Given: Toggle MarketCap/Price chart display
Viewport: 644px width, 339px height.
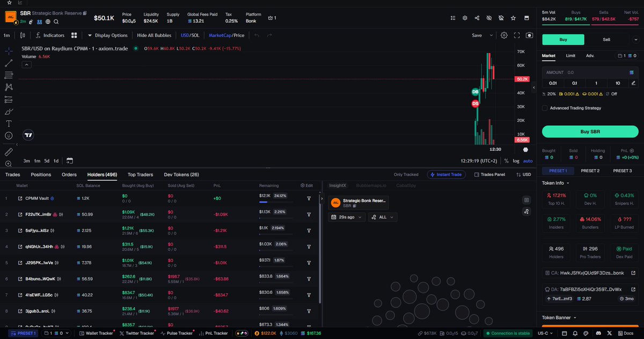Looking at the screenshot, I should click(226, 35).
